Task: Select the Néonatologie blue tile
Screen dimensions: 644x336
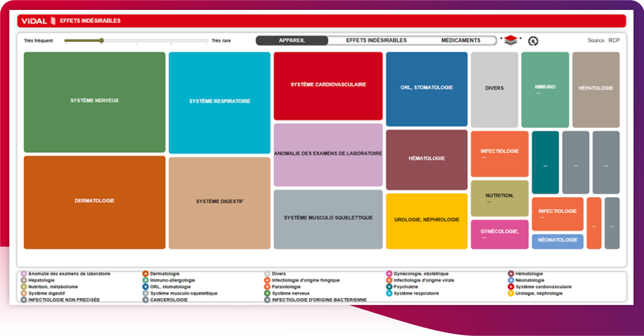Action: coord(557,241)
